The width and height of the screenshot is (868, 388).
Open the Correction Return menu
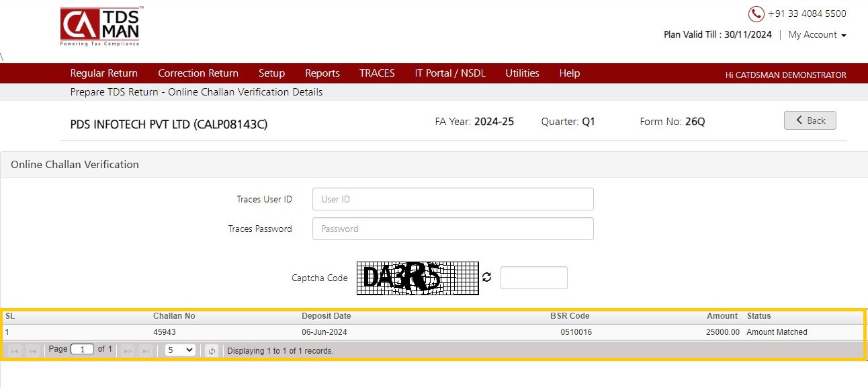(x=198, y=73)
